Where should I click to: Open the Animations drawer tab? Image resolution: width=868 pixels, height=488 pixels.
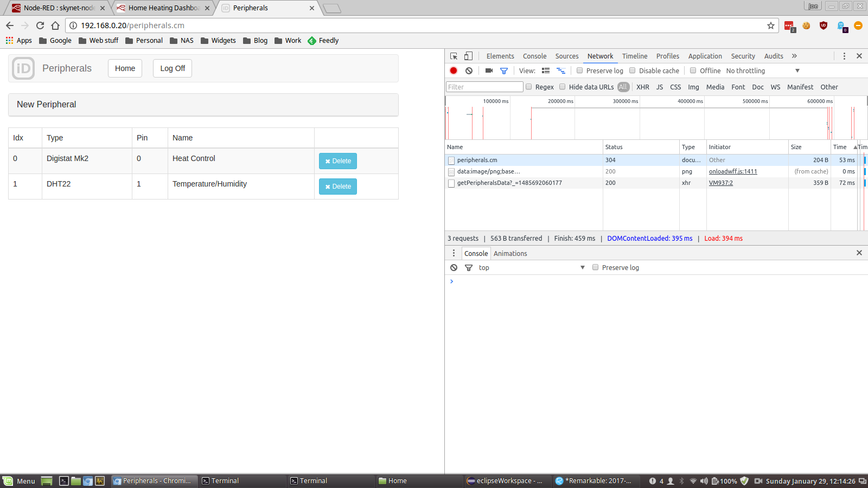click(x=510, y=253)
